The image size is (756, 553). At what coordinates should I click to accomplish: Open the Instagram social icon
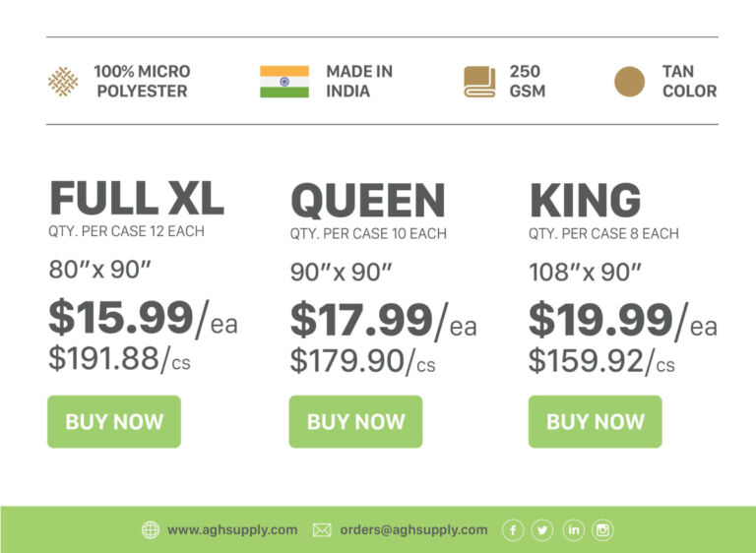pos(602,530)
